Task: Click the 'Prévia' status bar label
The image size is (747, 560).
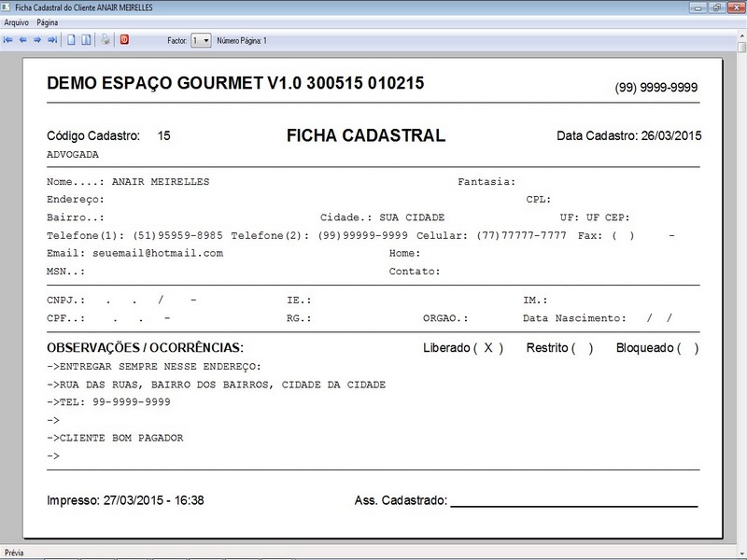Action: [14, 553]
